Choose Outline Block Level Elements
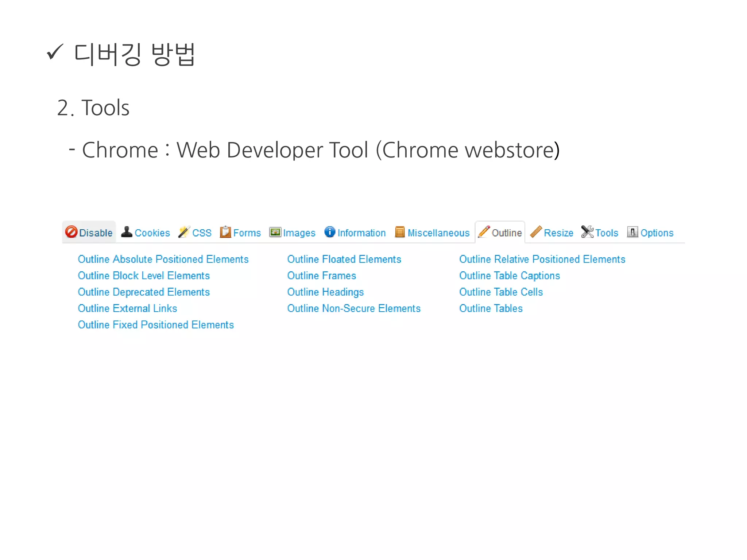 (x=144, y=276)
